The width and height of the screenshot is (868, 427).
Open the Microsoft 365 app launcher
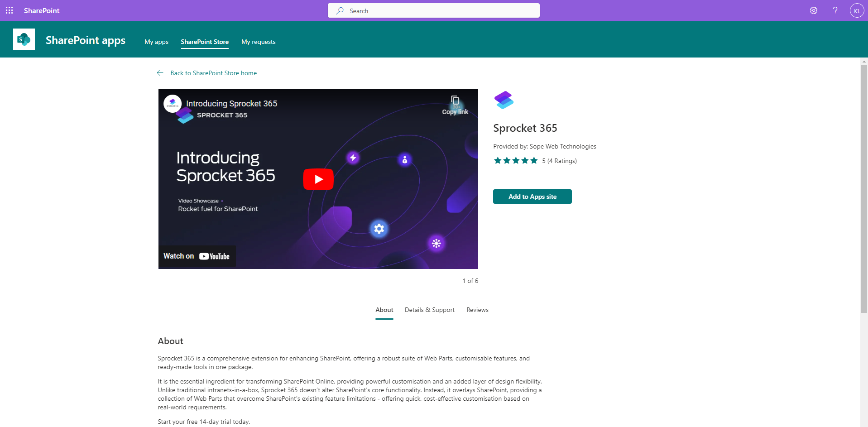(9, 10)
